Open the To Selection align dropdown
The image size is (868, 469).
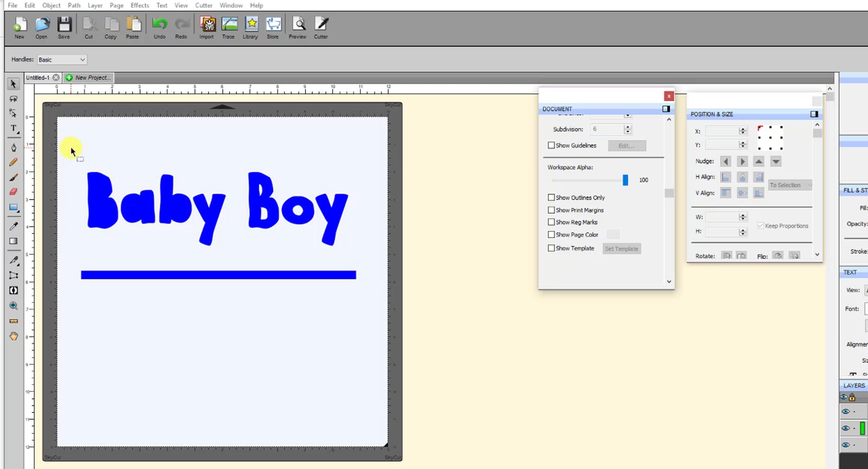coord(790,185)
